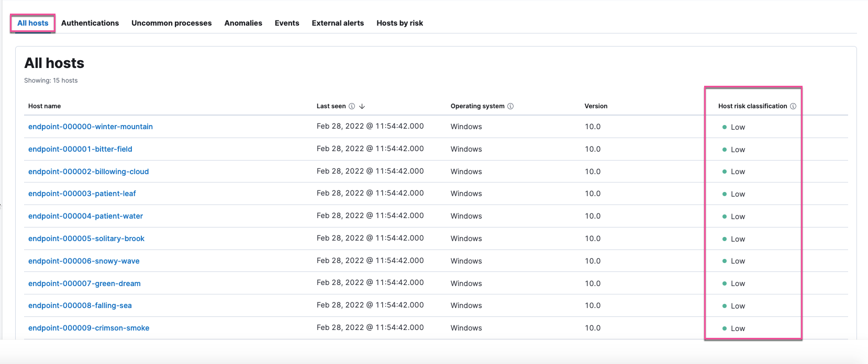Image resolution: width=868 pixels, height=364 pixels.
Task: Select the All hosts tab
Action: point(32,23)
